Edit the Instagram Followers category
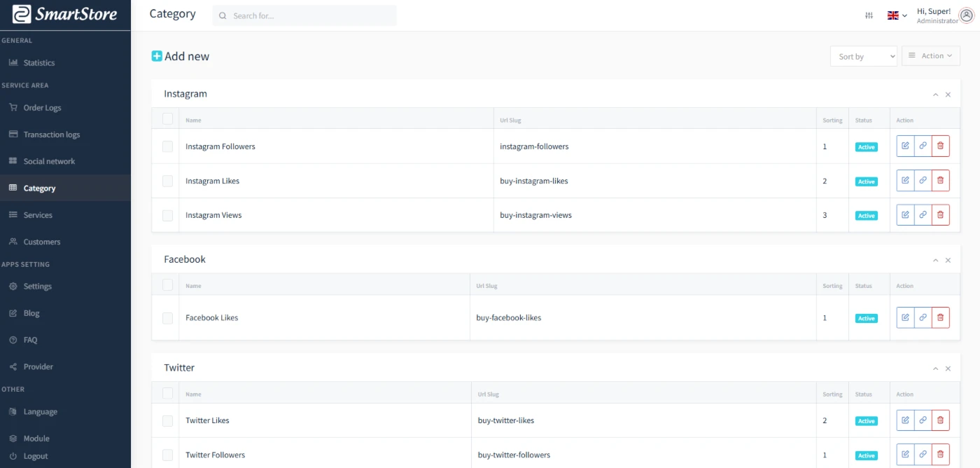Screen dimensions: 980x468 click(905, 146)
